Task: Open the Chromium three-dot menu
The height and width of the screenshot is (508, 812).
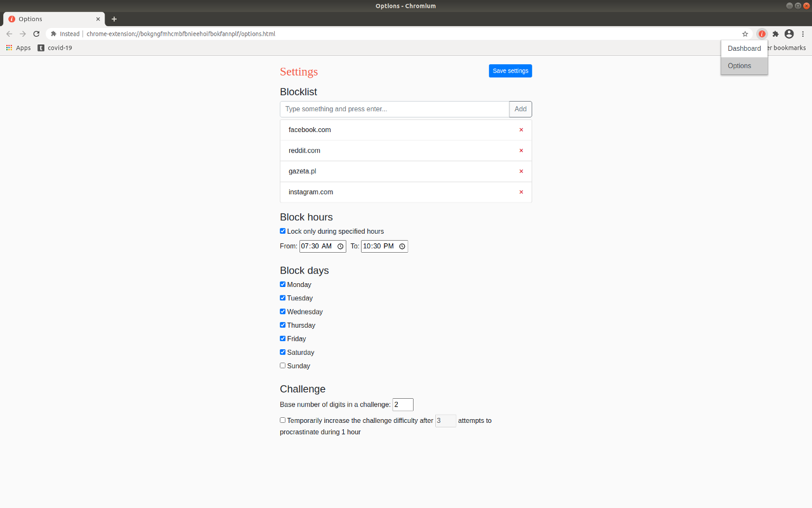Action: (802, 34)
